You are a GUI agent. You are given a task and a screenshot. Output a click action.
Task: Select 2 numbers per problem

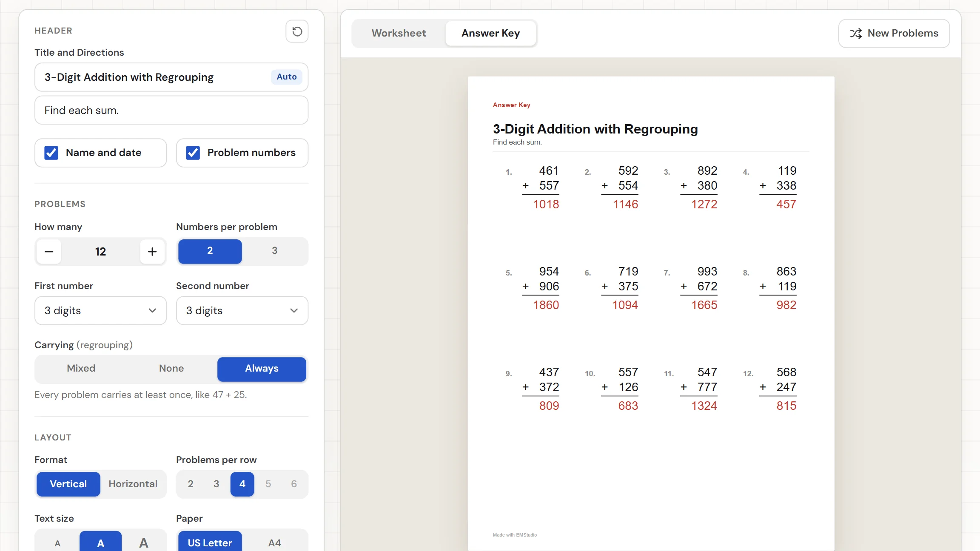coord(210,251)
